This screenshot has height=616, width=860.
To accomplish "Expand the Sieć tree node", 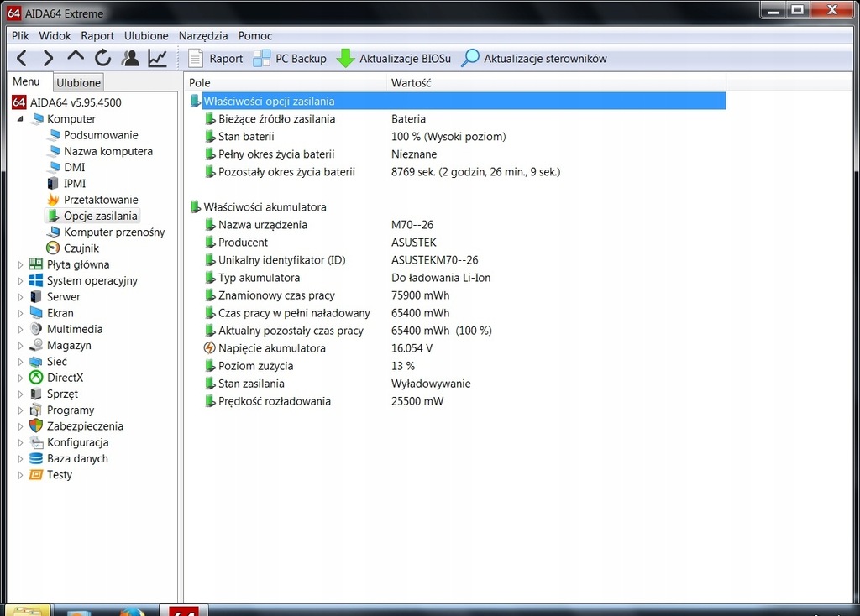I will (20, 362).
